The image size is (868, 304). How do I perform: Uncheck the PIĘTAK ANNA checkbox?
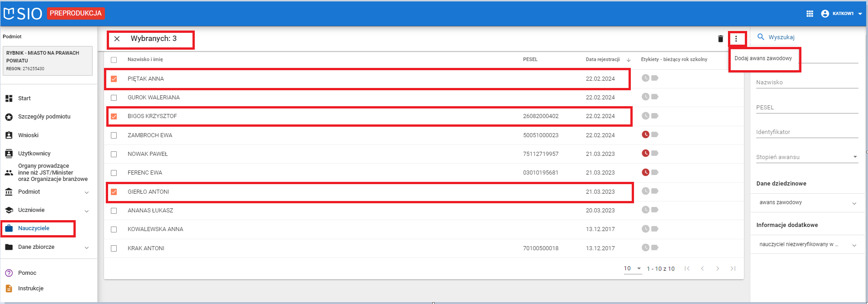114,79
